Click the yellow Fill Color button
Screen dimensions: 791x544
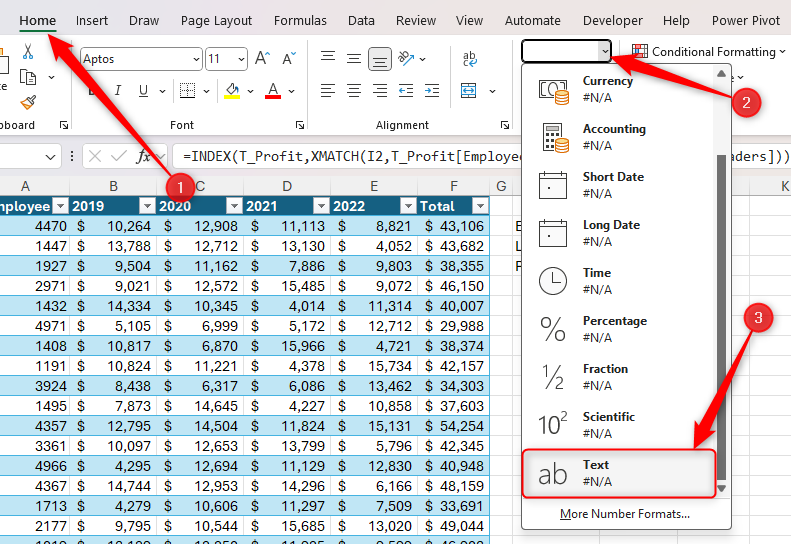(x=231, y=91)
